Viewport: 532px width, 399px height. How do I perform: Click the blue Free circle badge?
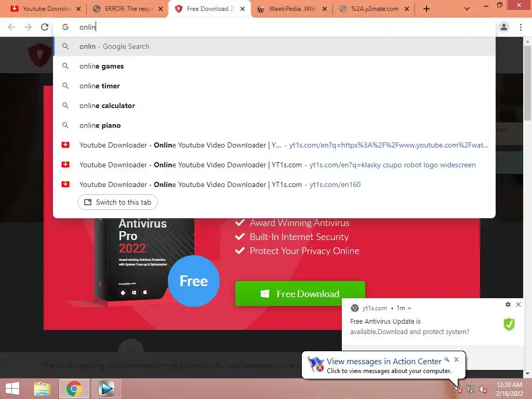[x=194, y=281]
